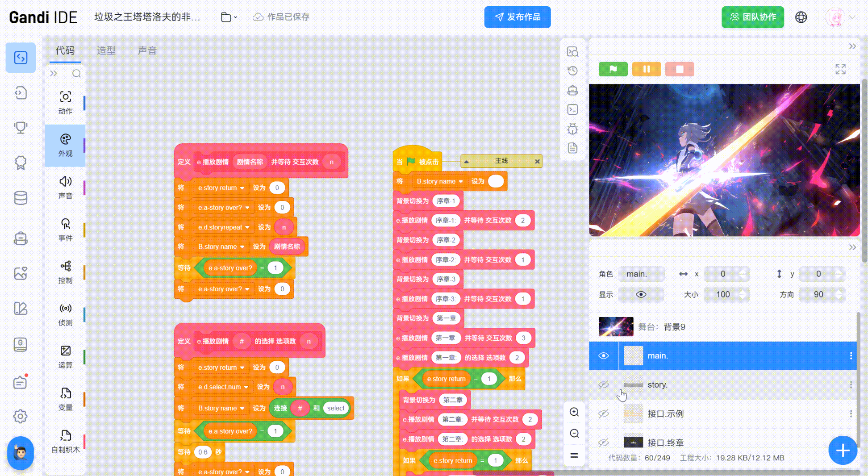Add a new sprite with plus button
868x476 pixels.
point(843,451)
